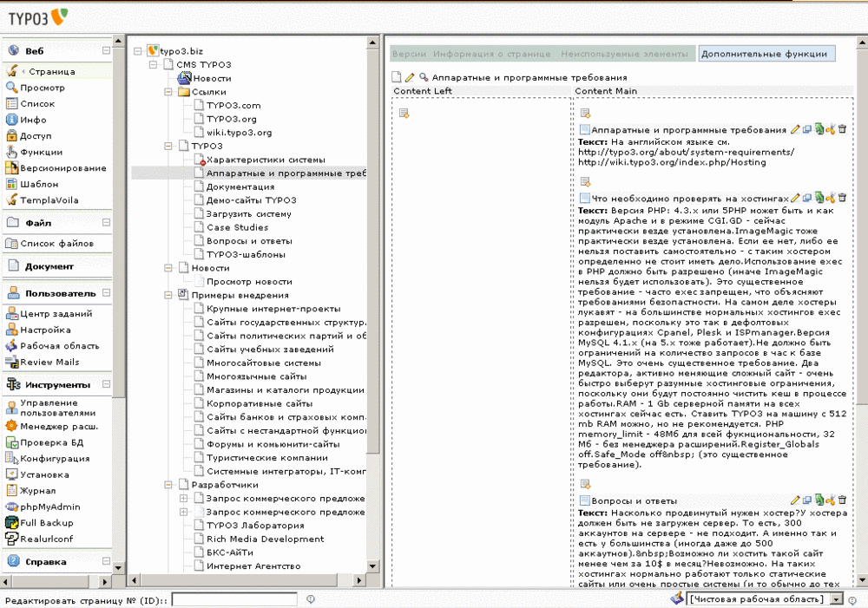Open the Функции module
This screenshot has width=868, height=608.
(x=41, y=152)
